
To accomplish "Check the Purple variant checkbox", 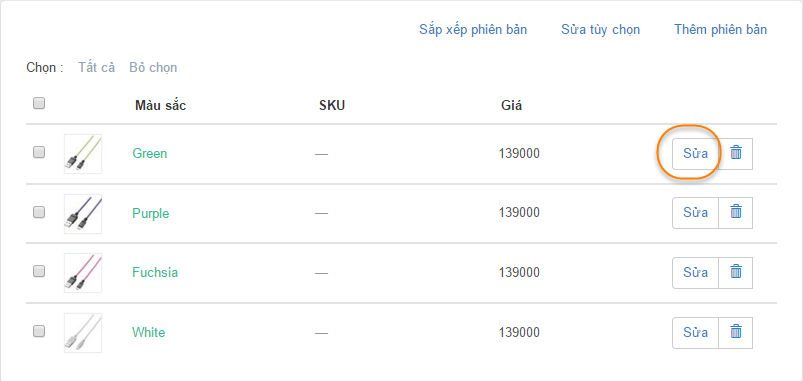I will (x=39, y=211).
